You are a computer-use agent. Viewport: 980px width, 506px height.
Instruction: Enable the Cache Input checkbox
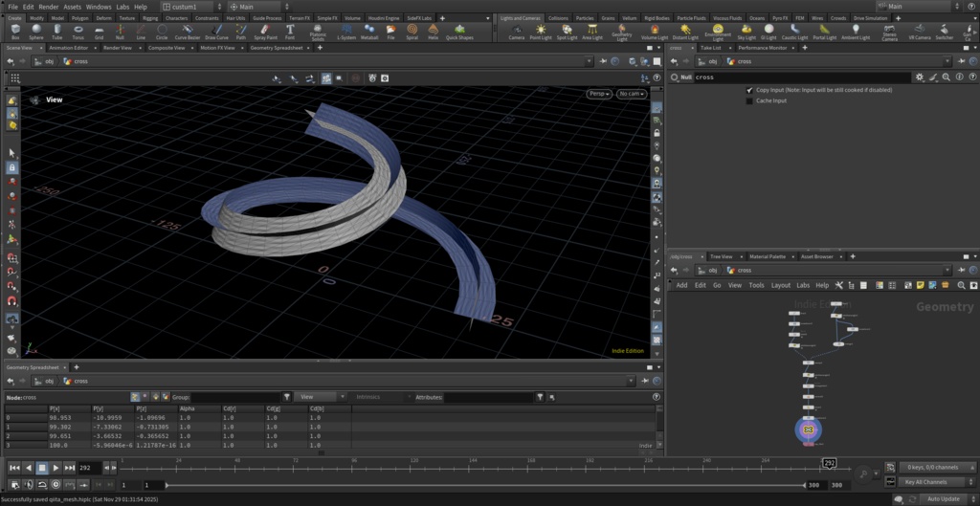(749, 100)
